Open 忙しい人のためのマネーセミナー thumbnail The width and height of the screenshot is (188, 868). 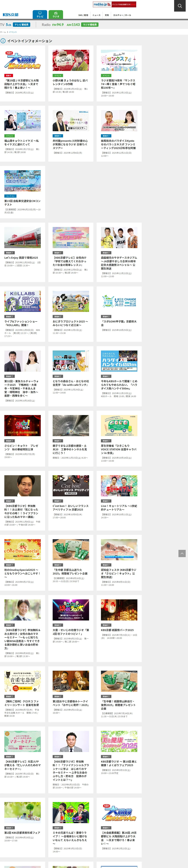tap(23, 741)
